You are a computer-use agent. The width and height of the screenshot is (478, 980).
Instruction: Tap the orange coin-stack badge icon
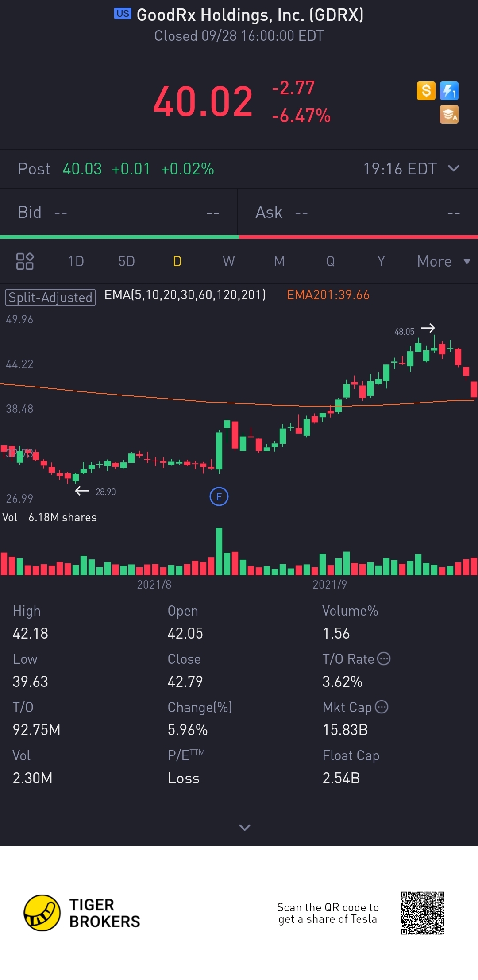449,114
